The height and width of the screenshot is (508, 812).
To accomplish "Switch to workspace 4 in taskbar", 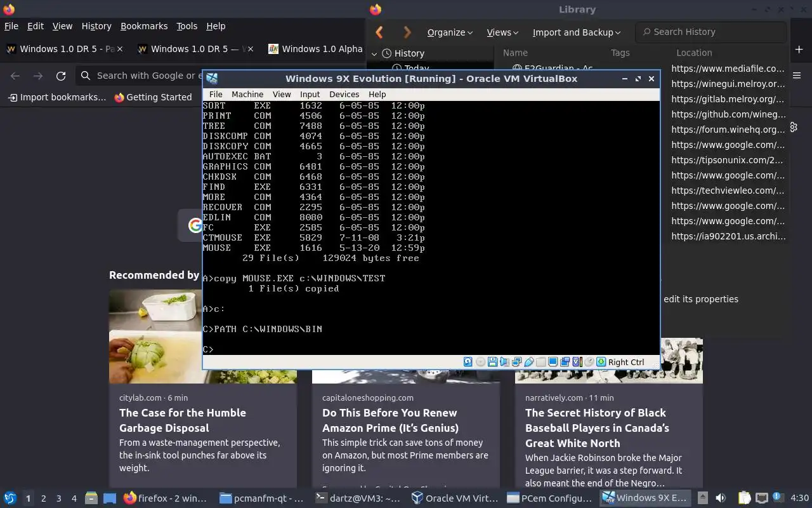I will coord(74,498).
